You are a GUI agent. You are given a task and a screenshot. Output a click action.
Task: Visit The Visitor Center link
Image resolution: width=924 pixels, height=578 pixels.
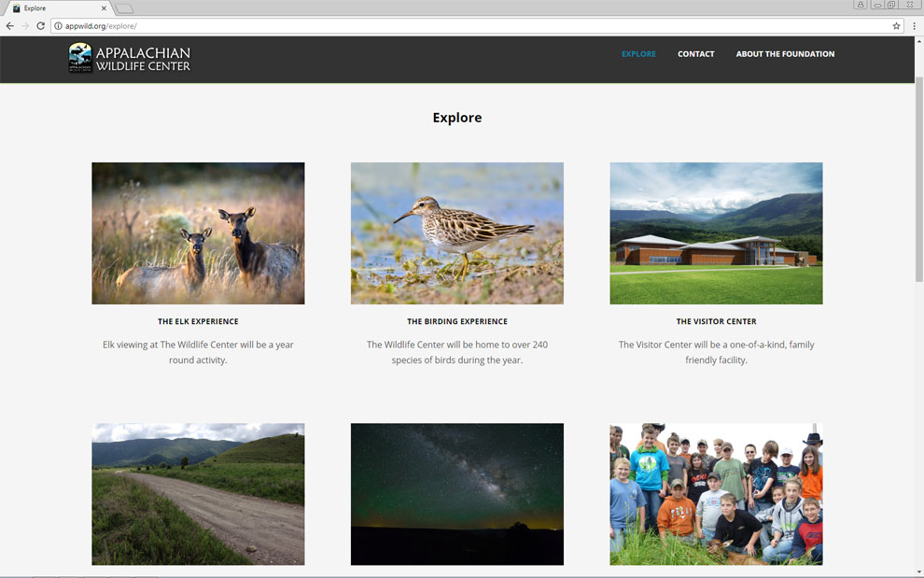716,322
